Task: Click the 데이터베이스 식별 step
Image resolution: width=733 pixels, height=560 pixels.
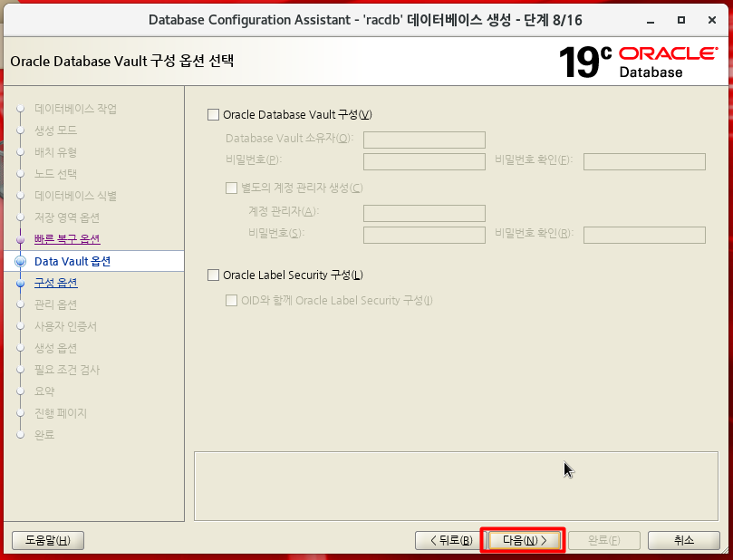Action: (76, 196)
